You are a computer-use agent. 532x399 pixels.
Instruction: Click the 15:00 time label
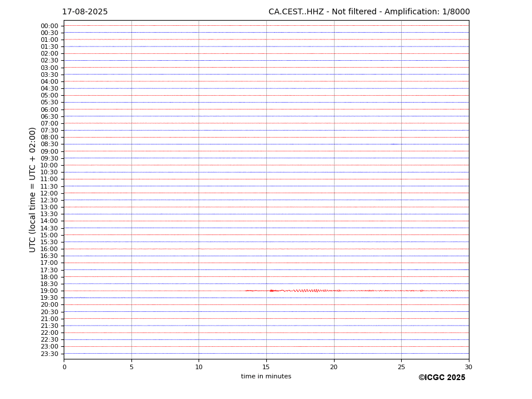point(49,235)
